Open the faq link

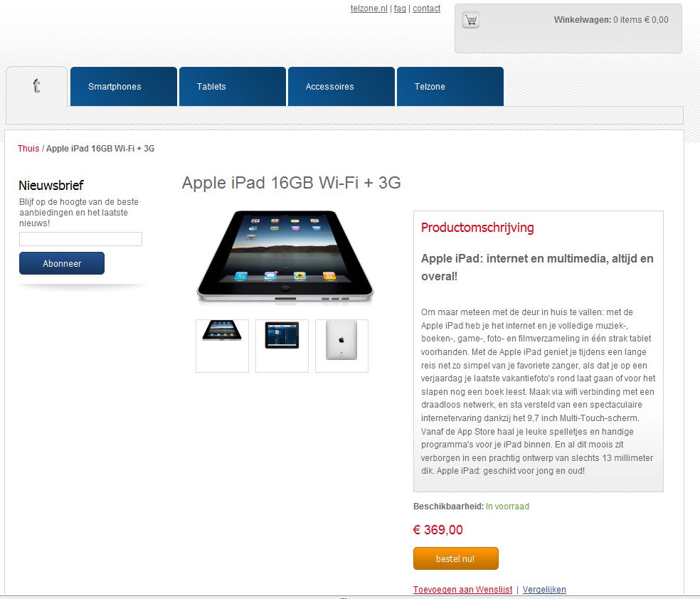pos(400,9)
